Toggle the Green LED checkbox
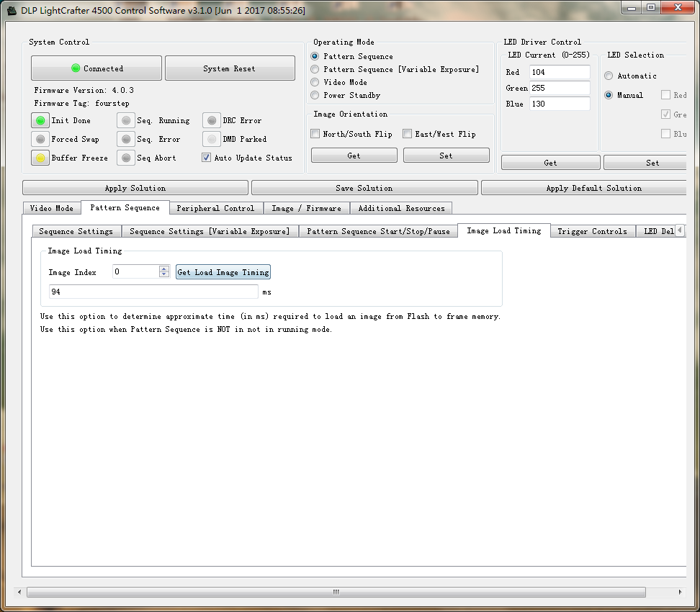This screenshot has height=612, width=700. tap(665, 114)
